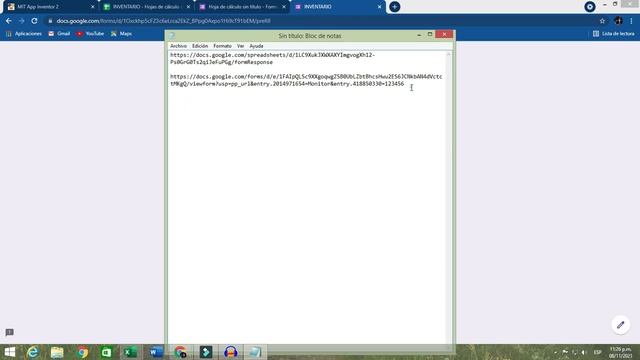640x360 pixels.
Task: Open the Ayuda menu in Bloc de notas
Action: (x=256, y=46)
